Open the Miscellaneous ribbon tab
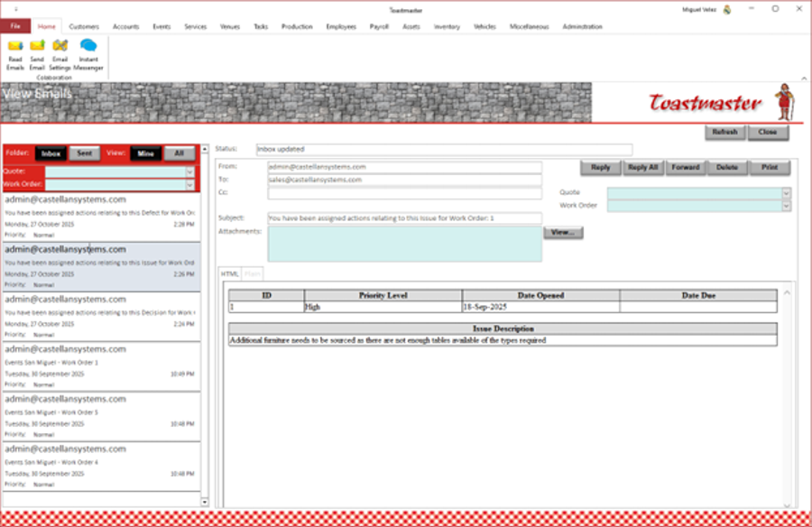The height and width of the screenshot is (527, 812). (529, 26)
